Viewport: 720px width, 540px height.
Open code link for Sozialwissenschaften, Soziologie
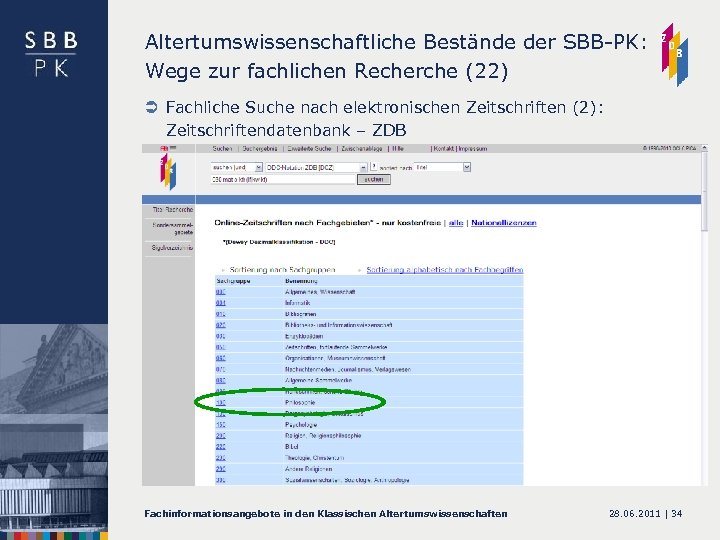pyautogui.click(x=220, y=480)
